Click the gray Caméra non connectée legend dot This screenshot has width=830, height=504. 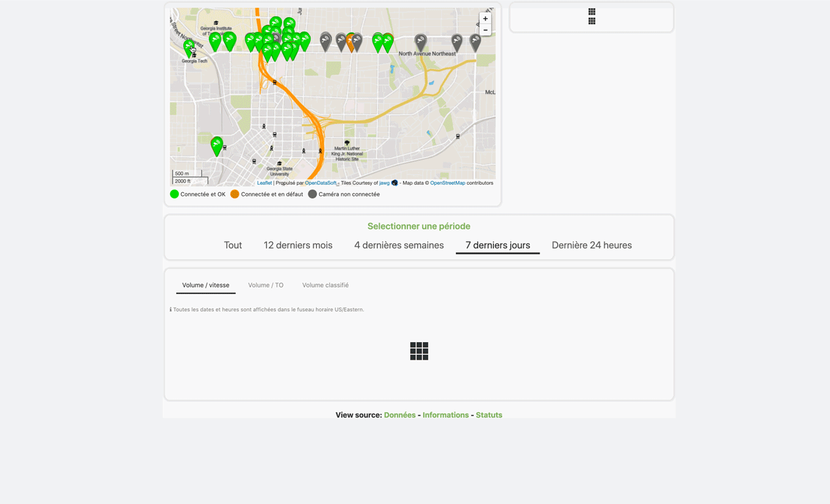pos(312,194)
